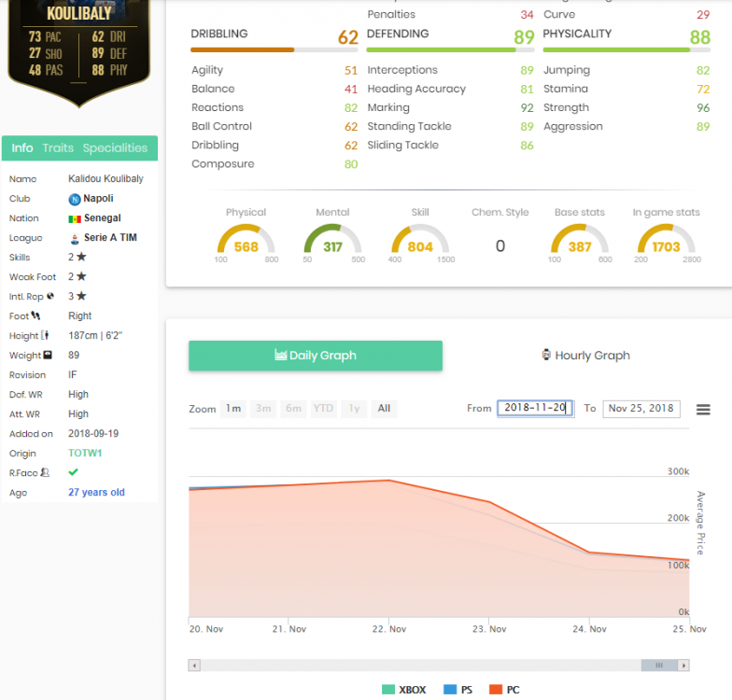Open the Specialities tab
This screenshot has width=732, height=700.
pyautogui.click(x=115, y=148)
